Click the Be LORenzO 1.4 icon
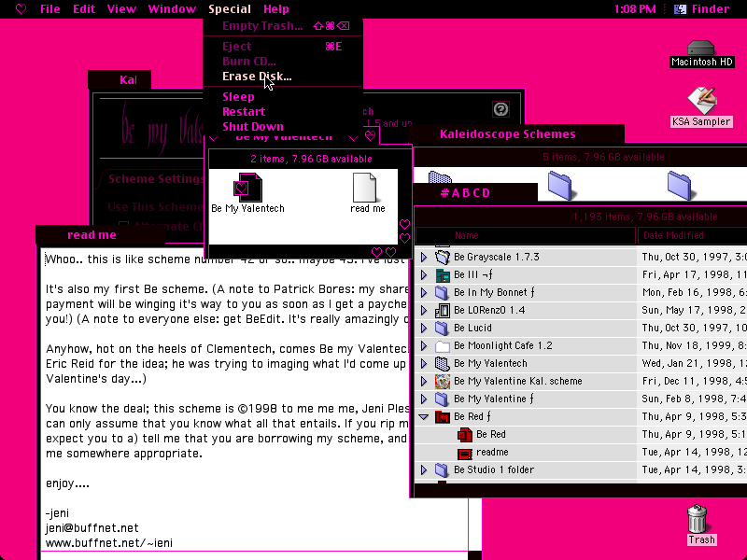The image size is (747, 560). point(443,311)
